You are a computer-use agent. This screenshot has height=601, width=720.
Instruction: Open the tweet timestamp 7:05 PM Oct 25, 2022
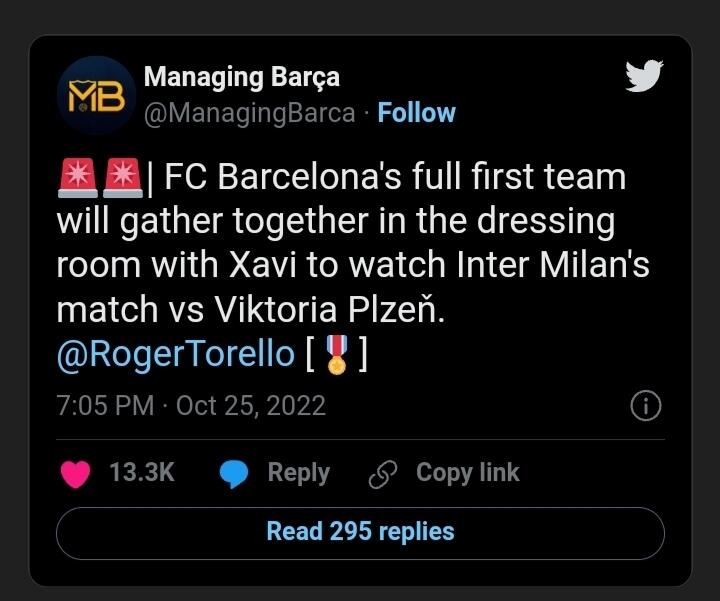pyautogui.click(x=191, y=406)
